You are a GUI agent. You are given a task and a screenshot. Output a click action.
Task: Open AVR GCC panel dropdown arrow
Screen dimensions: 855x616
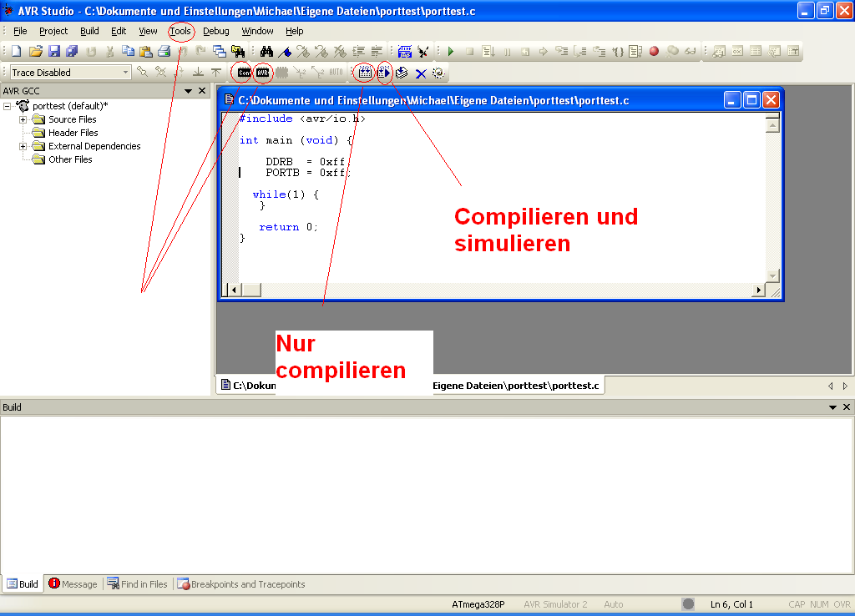188,91
